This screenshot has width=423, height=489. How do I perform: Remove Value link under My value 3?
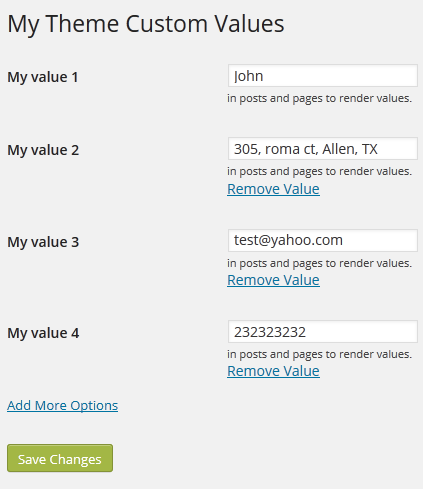pyautogui.click(x=273, y=280)
